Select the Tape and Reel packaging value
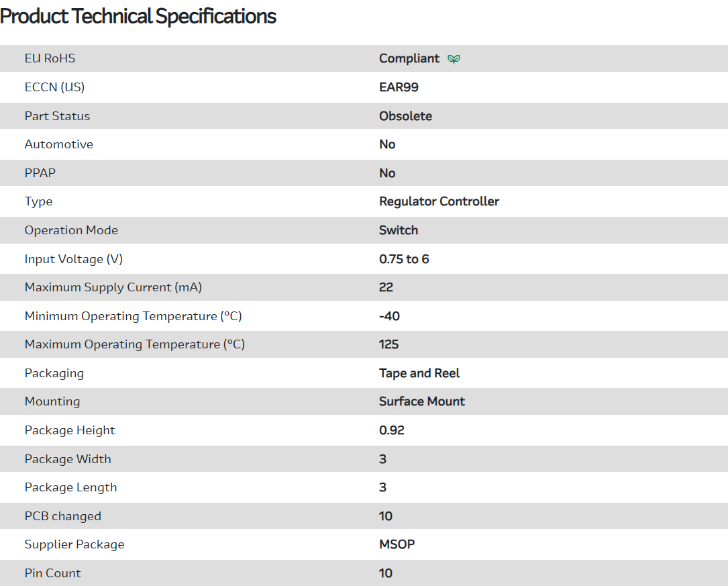The width and height of the screenshot is (728, 586). [x=419, y=373]
